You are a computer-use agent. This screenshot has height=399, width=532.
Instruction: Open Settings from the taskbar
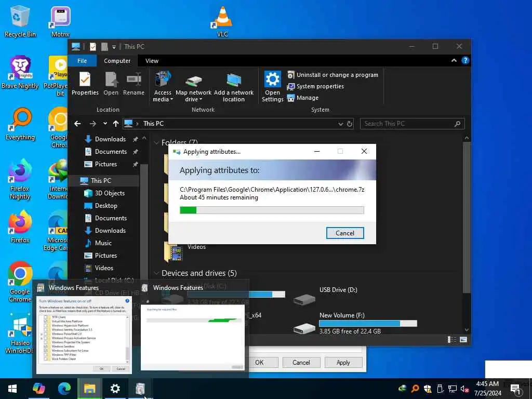pos(115,389)
